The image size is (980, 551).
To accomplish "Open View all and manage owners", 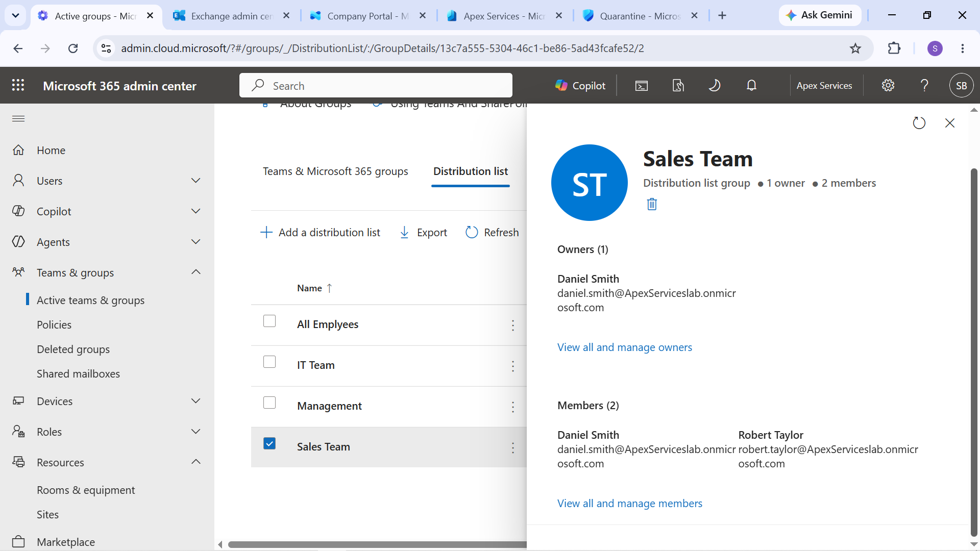I will [x=625, y=347].
